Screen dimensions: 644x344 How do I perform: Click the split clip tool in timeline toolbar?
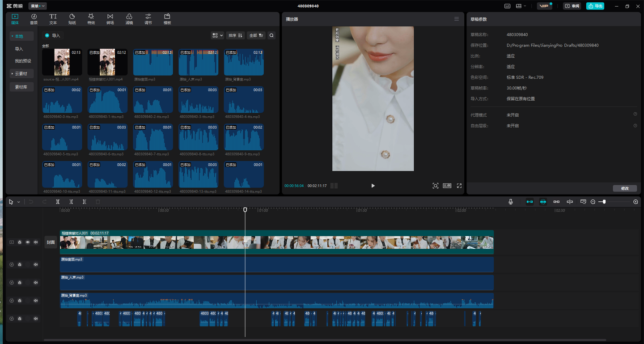click(58, 202)
